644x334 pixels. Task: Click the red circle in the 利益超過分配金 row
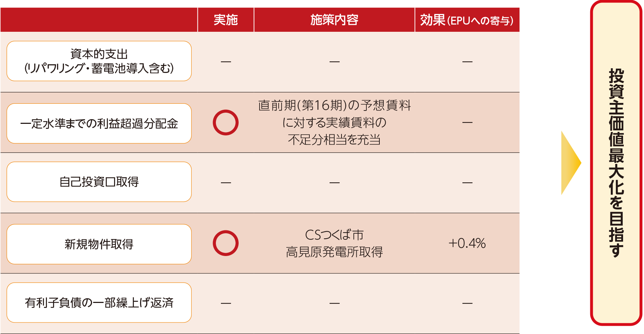[226, 122]
